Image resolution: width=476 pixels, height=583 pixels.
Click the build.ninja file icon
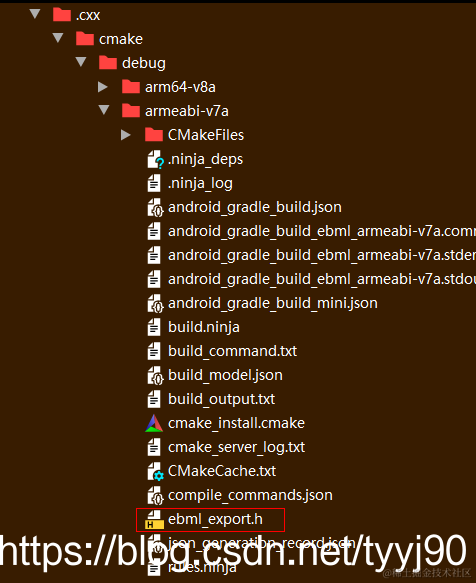point(154,327)
